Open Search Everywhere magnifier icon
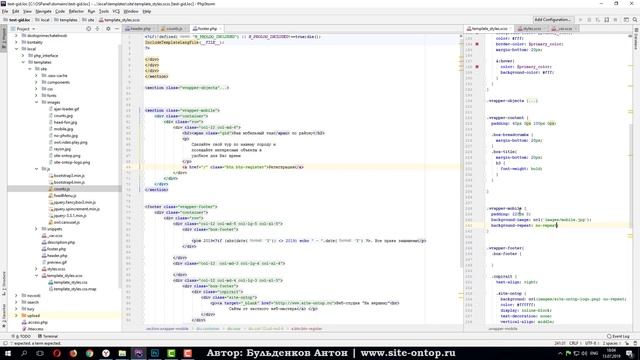 coord(635,20)
